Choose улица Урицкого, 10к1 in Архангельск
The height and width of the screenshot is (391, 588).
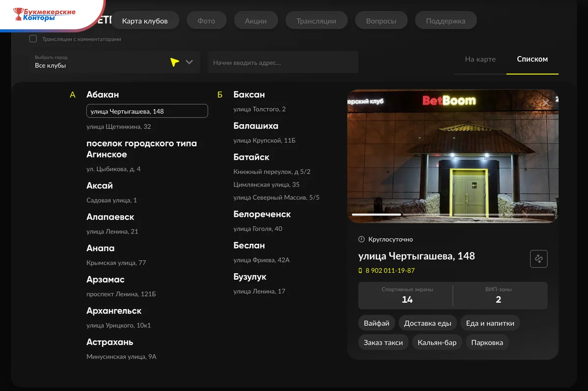119,326
